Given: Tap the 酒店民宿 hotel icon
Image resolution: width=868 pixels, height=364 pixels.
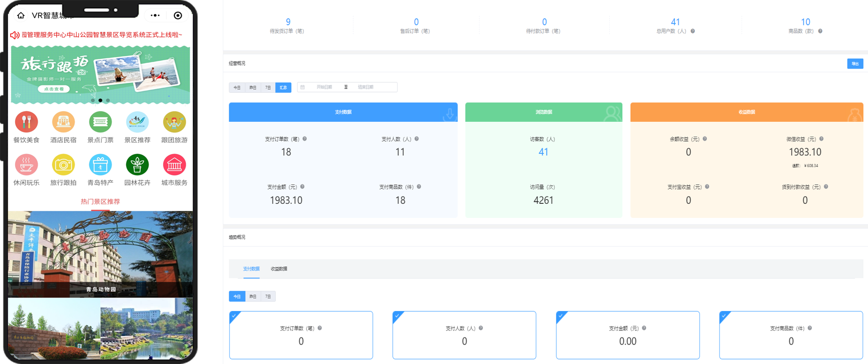Looking at the screenshot, I should coord(63,122).
